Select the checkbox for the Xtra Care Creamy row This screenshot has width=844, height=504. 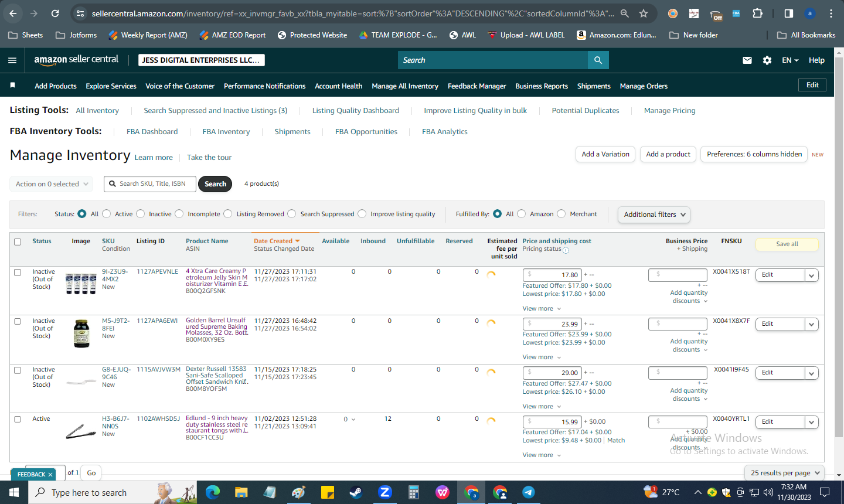pos(18,273)
